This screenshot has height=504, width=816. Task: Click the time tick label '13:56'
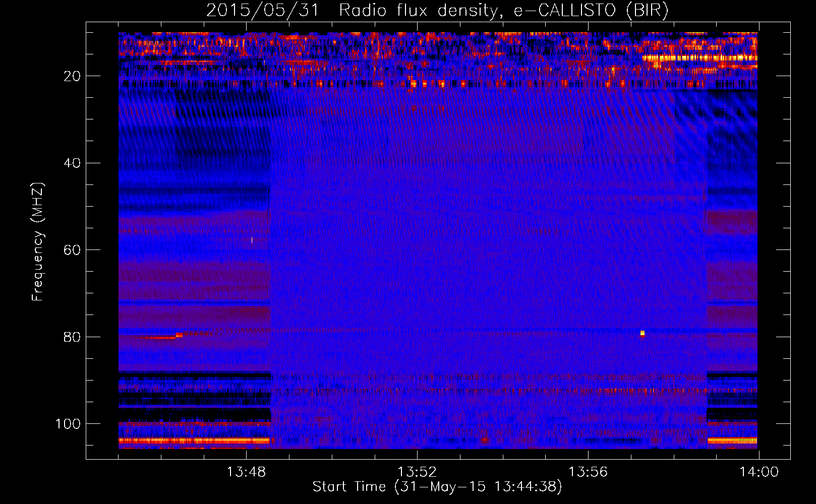tap(588, 472)
